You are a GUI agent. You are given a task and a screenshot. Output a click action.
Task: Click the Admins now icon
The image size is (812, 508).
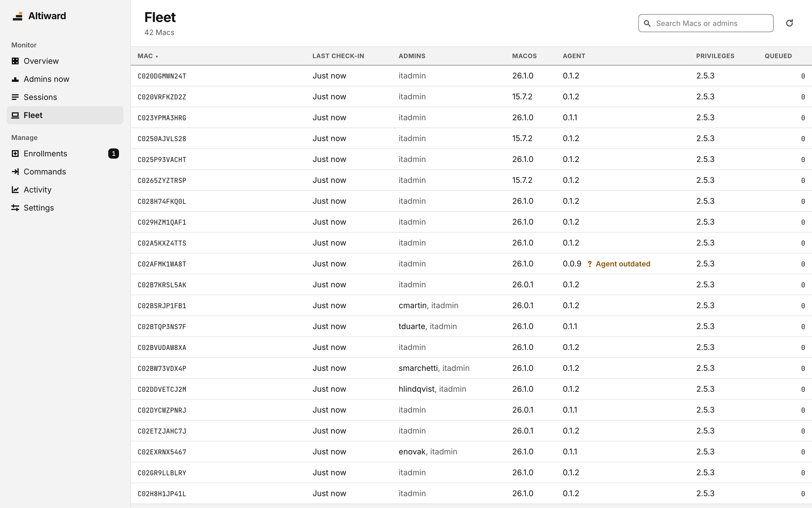15,79
